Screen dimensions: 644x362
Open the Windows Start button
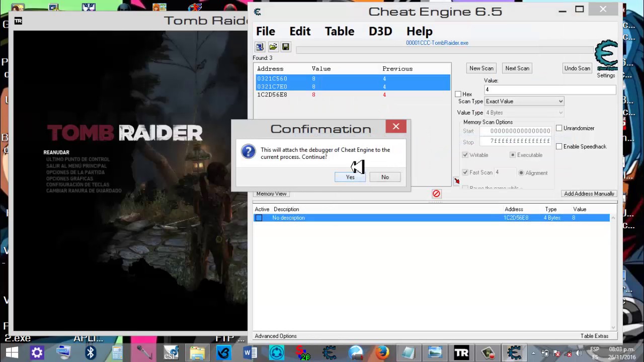(12, 352)
